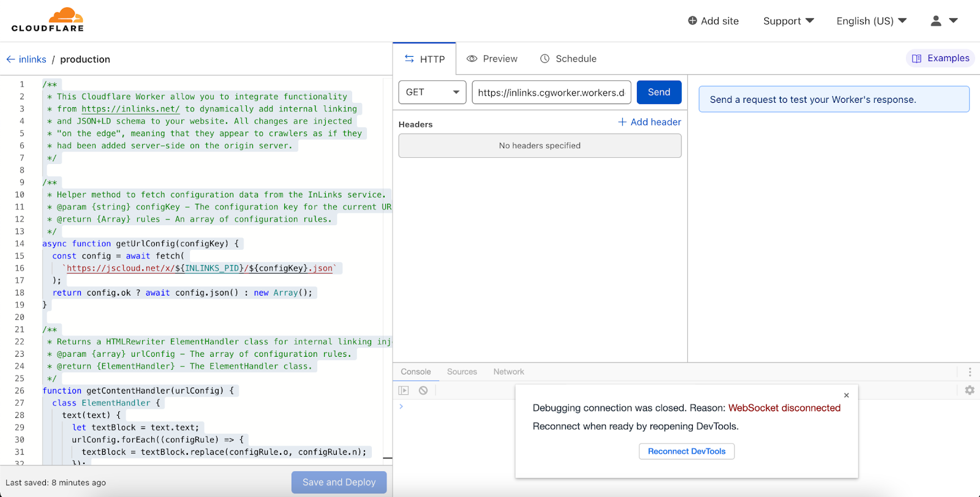Image resolution: width=980 pixels, height=497 pixels.
Task: Click the jscloud.net URL in code
Action: tap(200, 268)
